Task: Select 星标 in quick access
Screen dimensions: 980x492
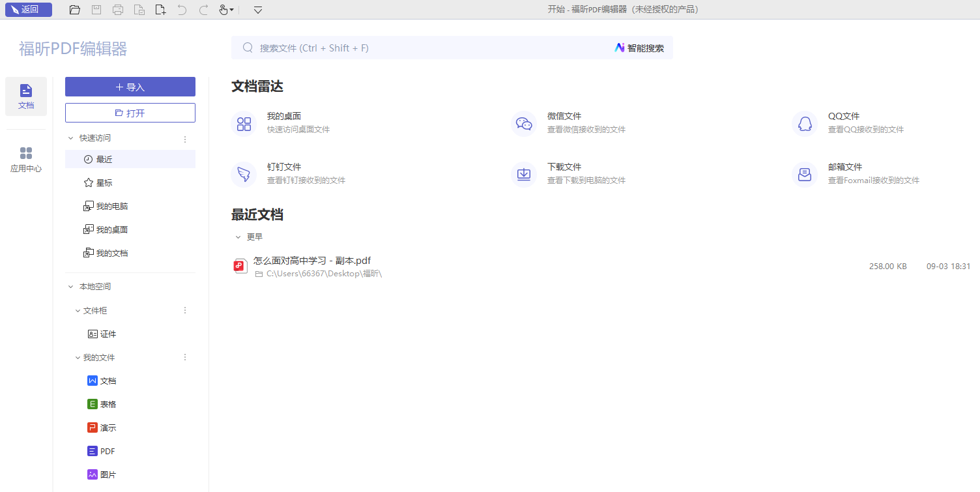Action: point(104,183)
